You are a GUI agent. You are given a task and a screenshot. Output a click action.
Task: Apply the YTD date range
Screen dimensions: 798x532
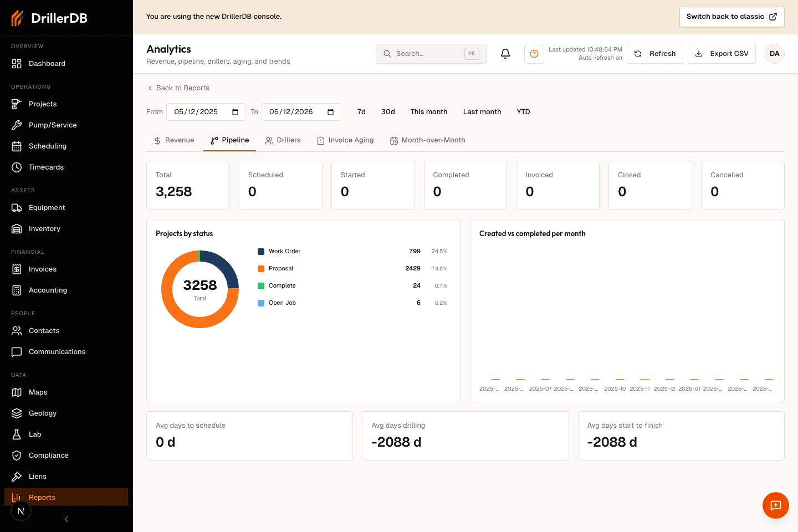pyautogui.click(x=523, y=112)
